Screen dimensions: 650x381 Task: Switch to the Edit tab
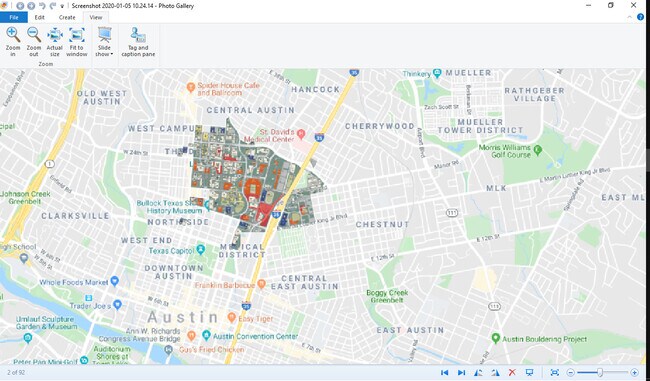coord(39,17)
